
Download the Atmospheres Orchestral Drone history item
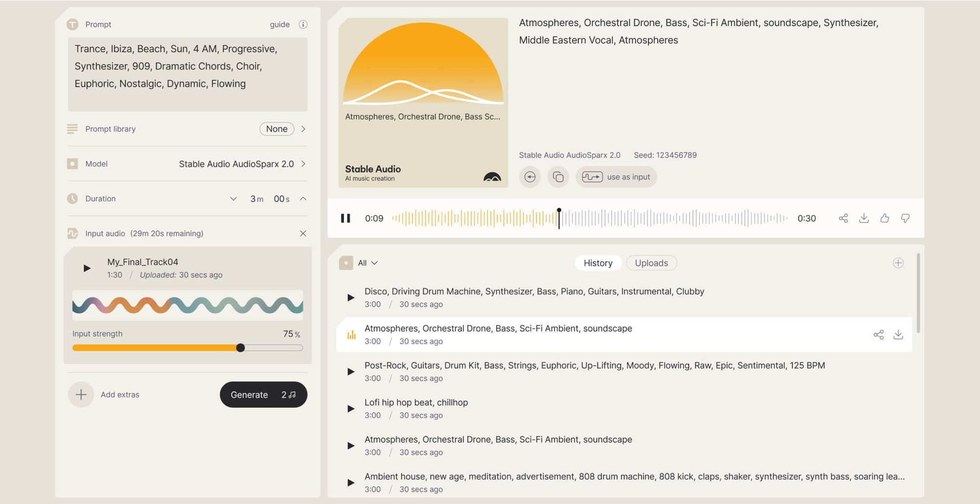click(899, 334)
